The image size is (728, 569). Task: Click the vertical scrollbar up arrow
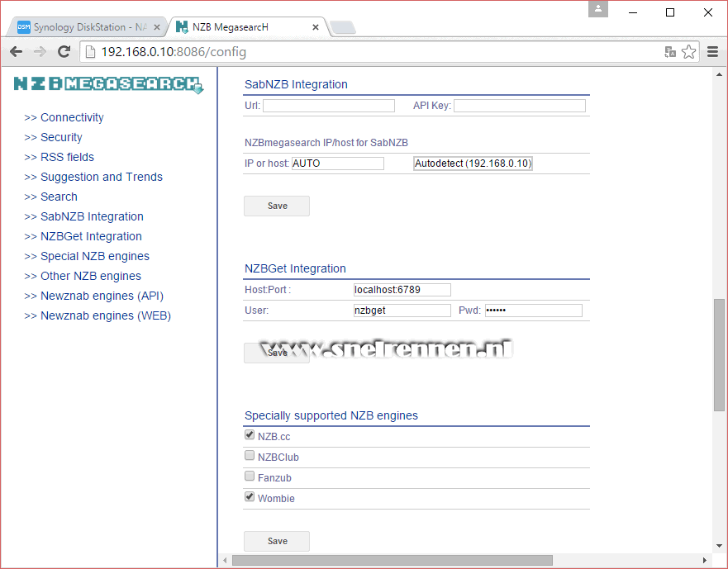coord(719,74)
